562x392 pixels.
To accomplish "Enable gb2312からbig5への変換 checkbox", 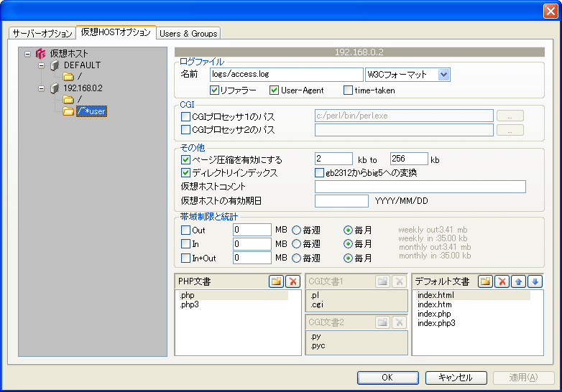I will click(319, 173).
